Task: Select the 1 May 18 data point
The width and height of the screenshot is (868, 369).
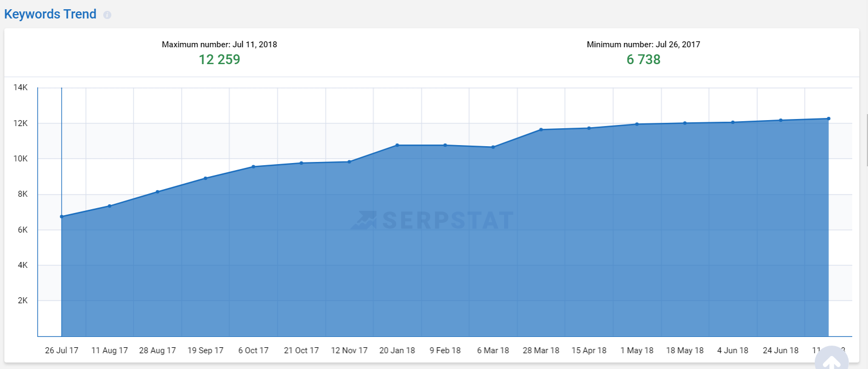Action: (637, 124)
